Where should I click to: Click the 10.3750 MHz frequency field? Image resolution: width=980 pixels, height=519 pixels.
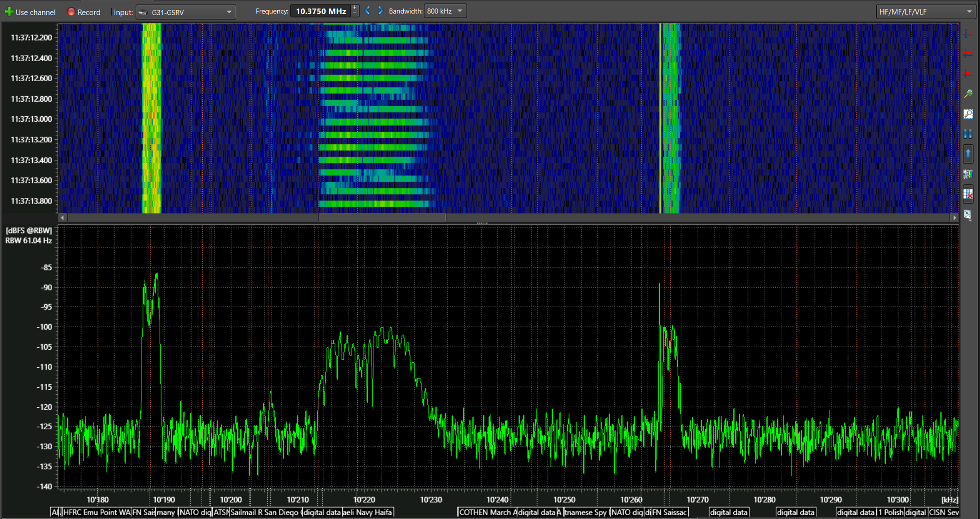(x=320, y=11)
